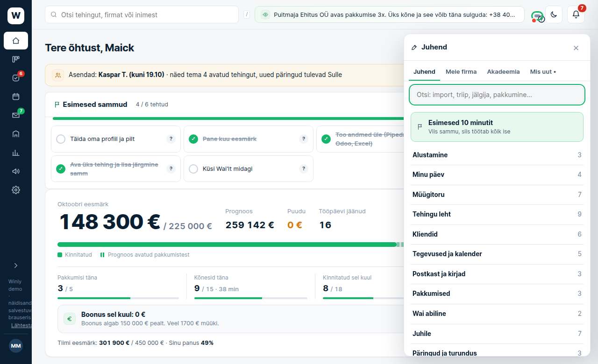598x364 pixels.
Task: Open the statistics bar chart icon
Action: click(16, 153)
